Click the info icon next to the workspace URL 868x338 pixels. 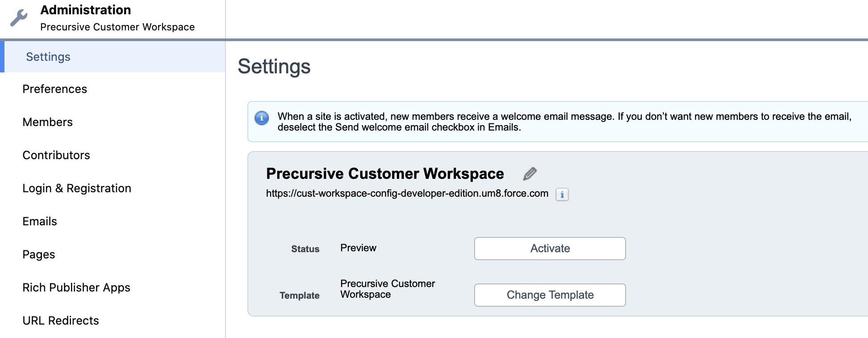click(x=562, y=195)
